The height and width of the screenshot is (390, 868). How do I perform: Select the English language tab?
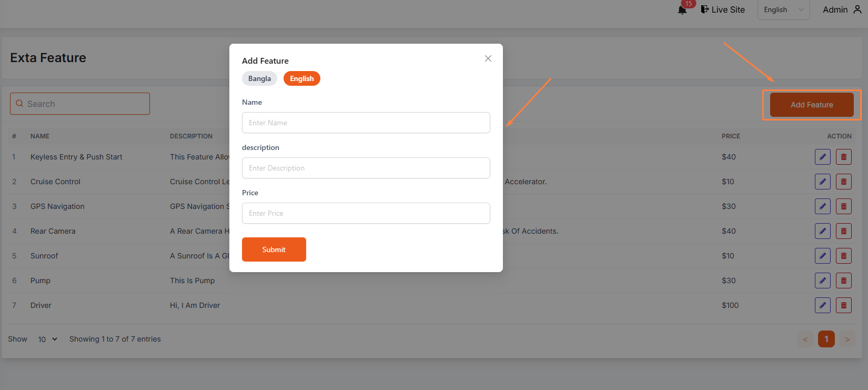coord(301,78)
